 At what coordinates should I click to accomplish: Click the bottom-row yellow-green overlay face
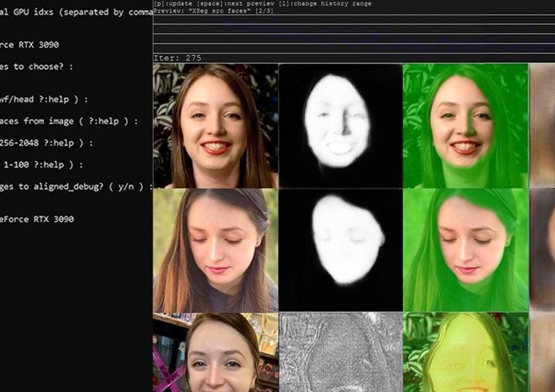tap(465, 353)
